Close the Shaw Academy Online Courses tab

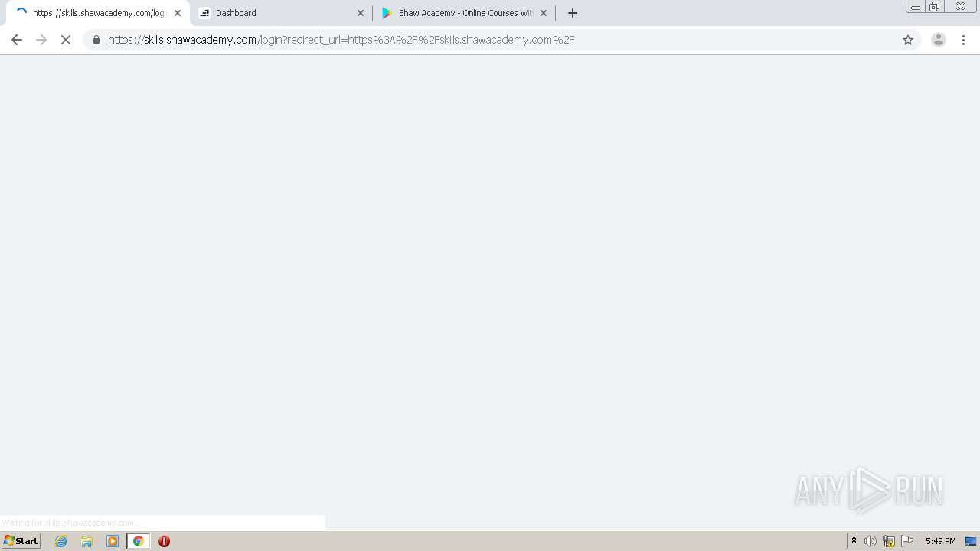pos(544,13)
